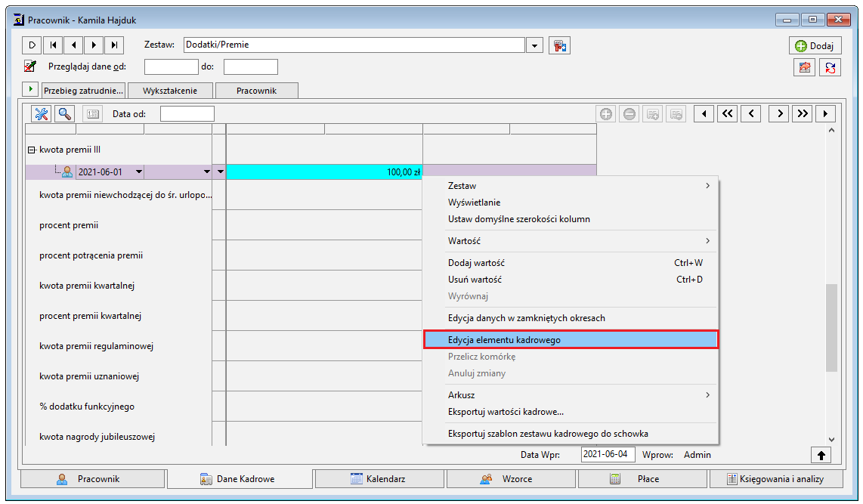Open third dropdown arrow before the value cell

click(x=220, y=172)
